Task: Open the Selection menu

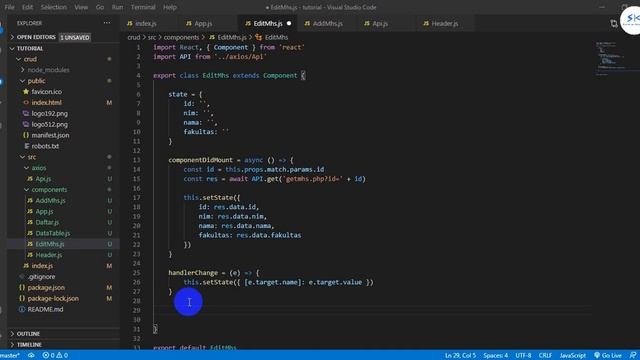Action: click(53, 7)
